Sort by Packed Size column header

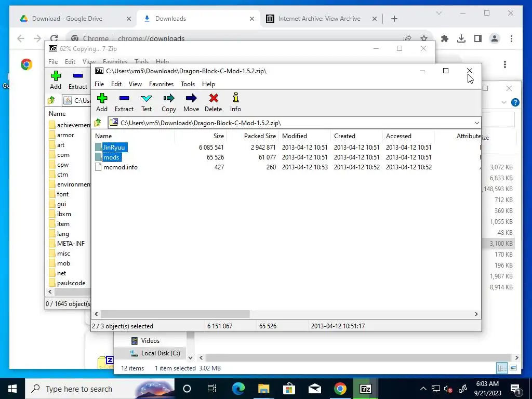(x=260, y=136)
